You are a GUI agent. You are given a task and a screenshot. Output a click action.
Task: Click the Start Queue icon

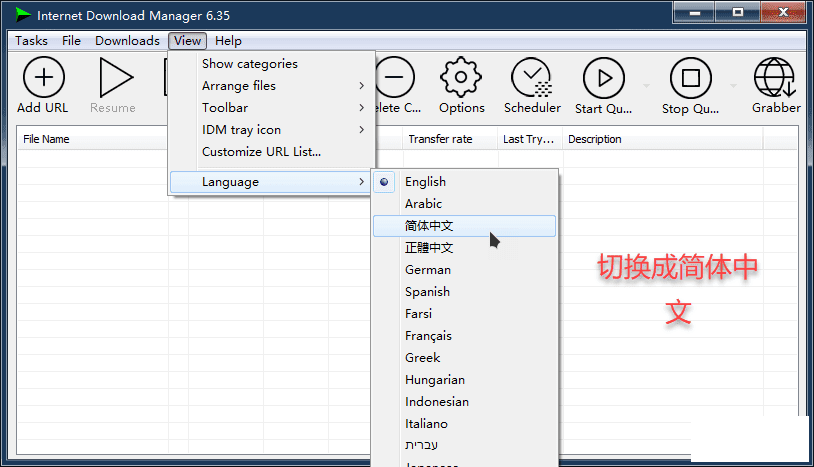(603, 78)
